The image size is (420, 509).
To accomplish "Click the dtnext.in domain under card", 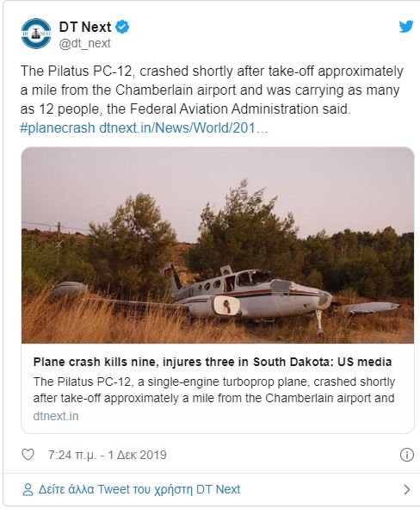I will (x=56, y=416).
